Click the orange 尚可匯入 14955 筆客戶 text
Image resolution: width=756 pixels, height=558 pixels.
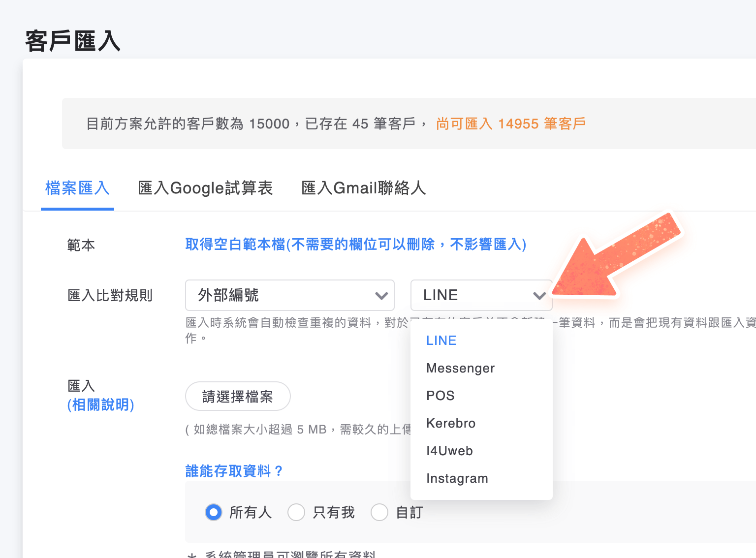510,124
